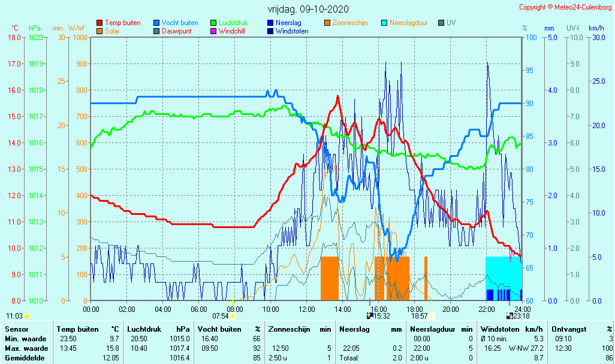Click the magenta Windchill legend square
The width and height of the screenshot is (615, 364).
pyautogui.click(x=213, y=31)
